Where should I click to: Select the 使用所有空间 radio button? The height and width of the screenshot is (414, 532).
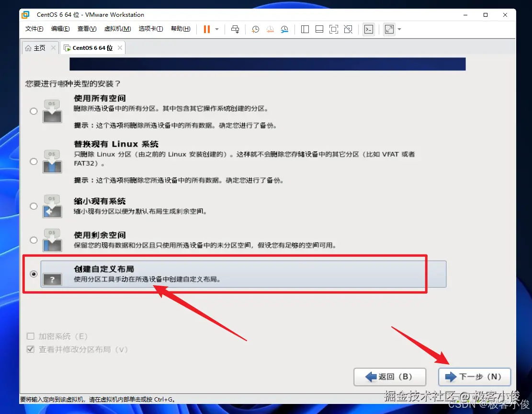[34, 111]
